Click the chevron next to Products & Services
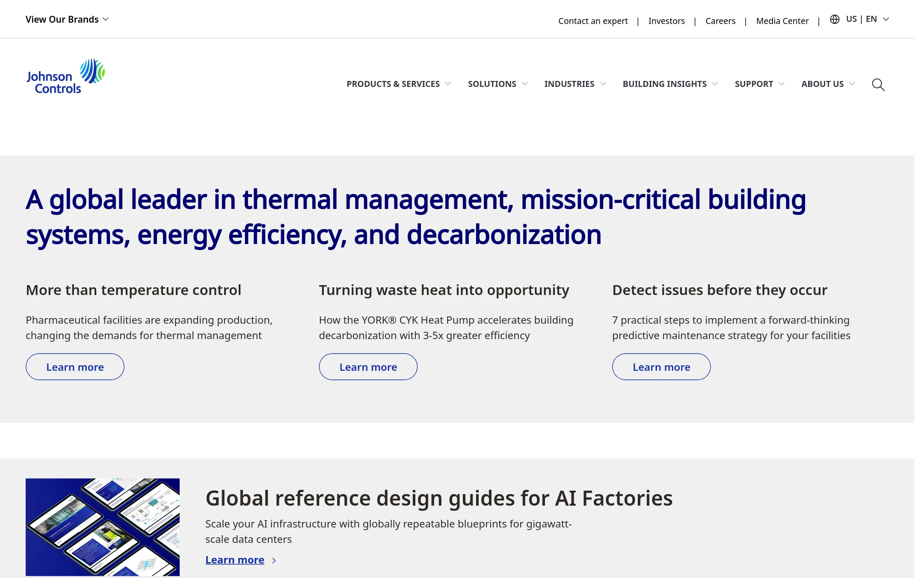The image size is (924, 578). coord(448,84)
